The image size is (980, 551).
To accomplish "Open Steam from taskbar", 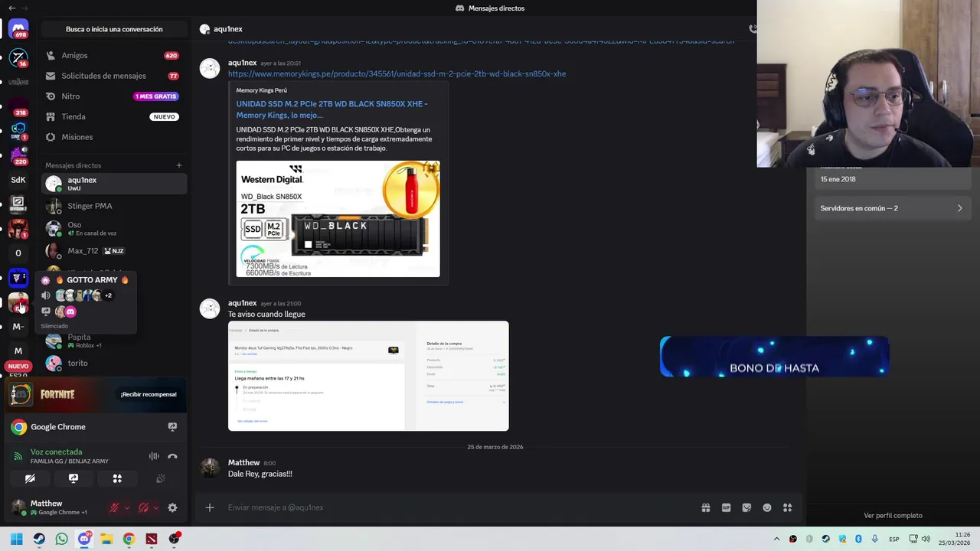I will tap(39, 539).
